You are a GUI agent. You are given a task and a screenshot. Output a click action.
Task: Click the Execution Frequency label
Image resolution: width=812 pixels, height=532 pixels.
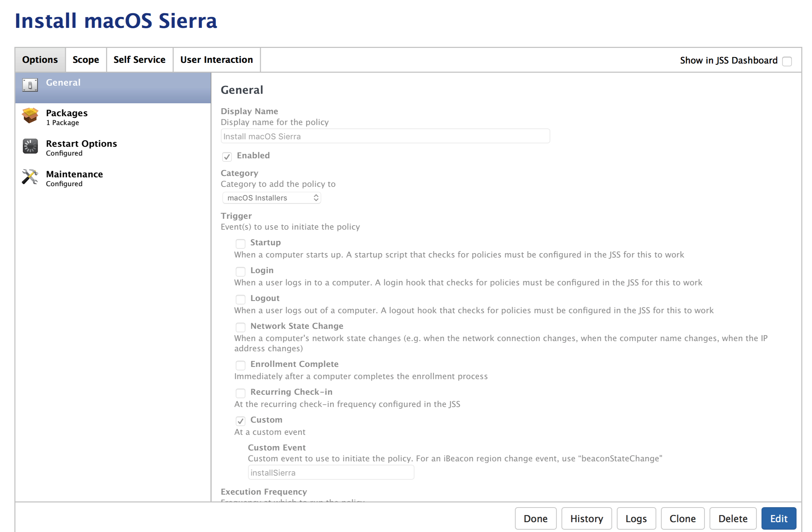264,492
